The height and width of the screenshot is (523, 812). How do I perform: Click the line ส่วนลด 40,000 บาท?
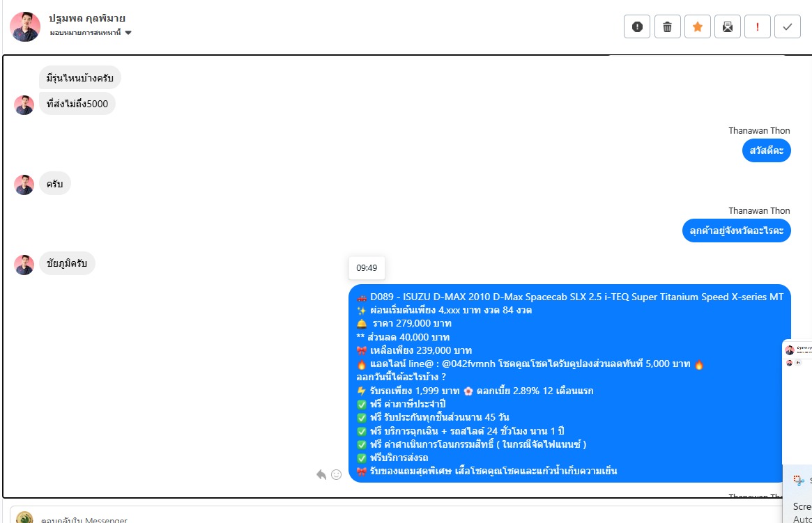(x=403, y=337)
